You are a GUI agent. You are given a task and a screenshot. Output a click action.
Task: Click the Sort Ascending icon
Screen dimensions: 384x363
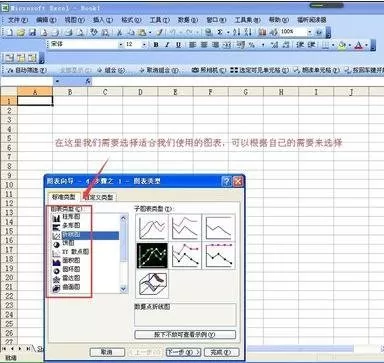tap(236, 32)
